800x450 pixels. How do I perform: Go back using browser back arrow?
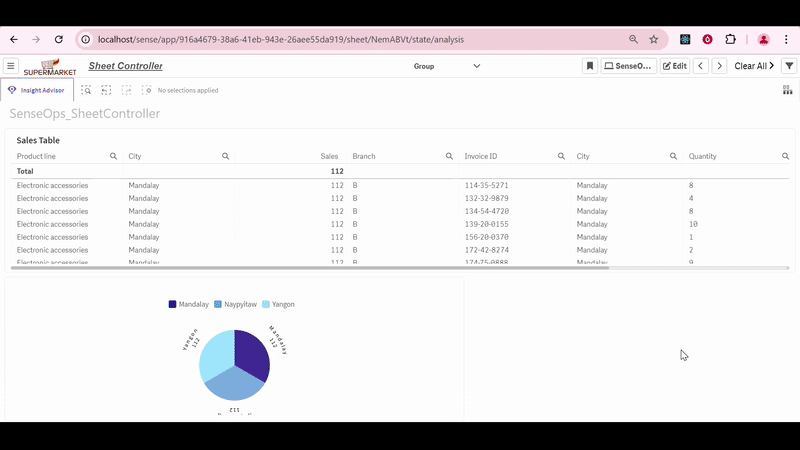(x=14, y=39)
